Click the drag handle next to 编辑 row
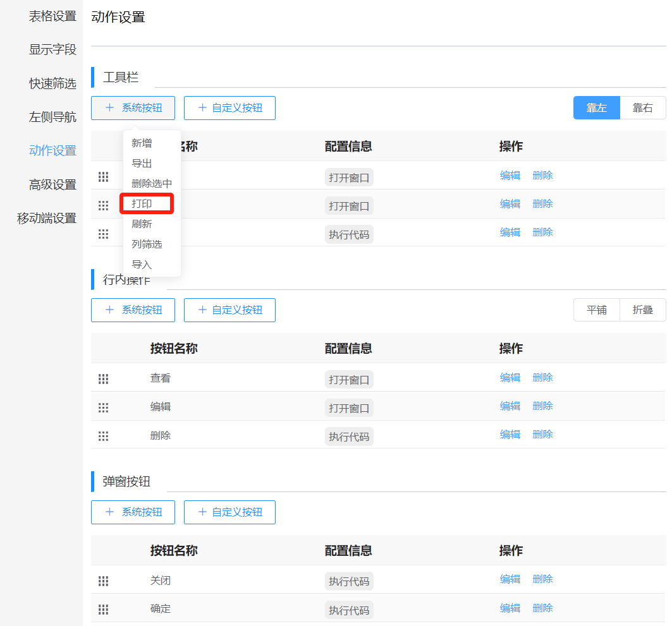This screenshot has height=626, width=672. tap(103, 407)
